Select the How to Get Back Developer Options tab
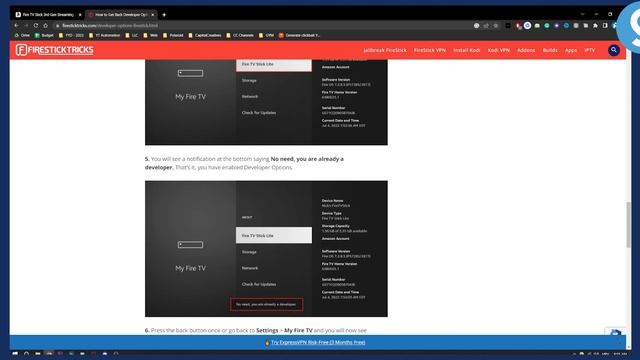 point(121,15)
